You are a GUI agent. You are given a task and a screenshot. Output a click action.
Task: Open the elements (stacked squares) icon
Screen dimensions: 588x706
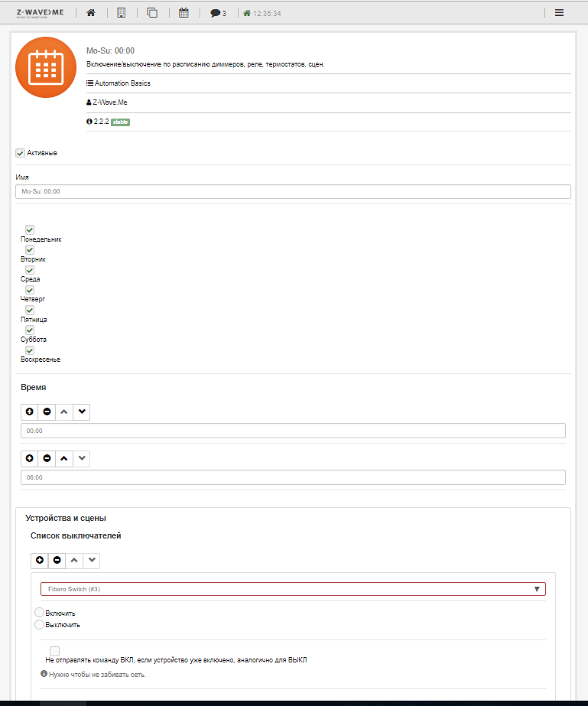152,12
